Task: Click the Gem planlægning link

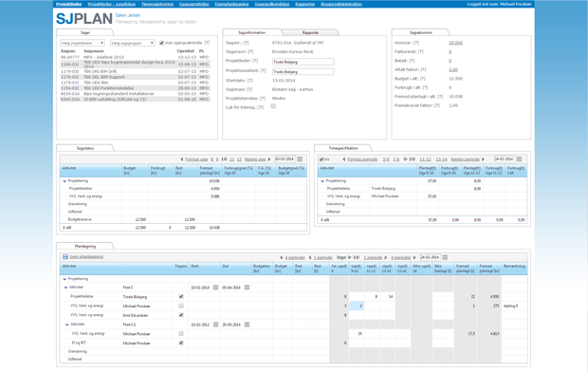Action: [x=86, y=257]
